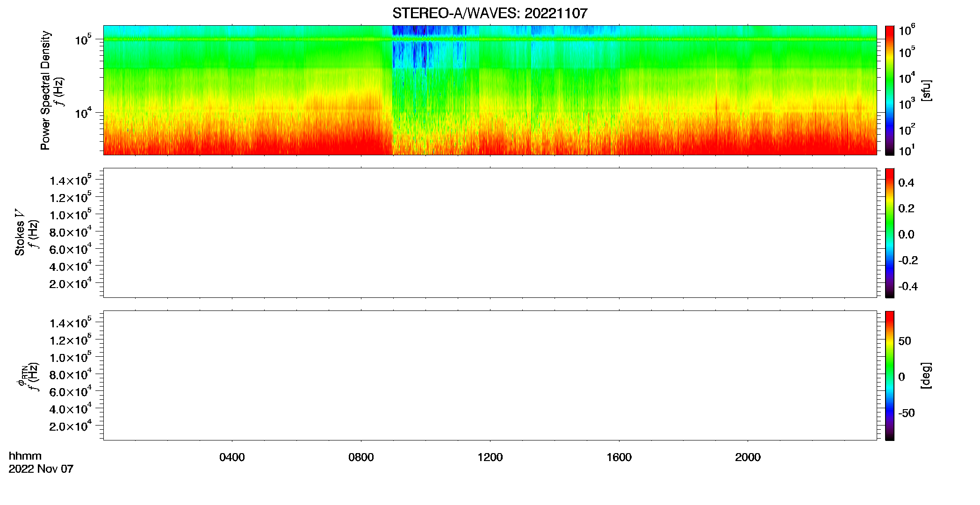The height and width of the screenshot is (505, 980).
Task: Click the 1.4×10^5 tick in the Stokes panel
Action: (x=71, y=180)
